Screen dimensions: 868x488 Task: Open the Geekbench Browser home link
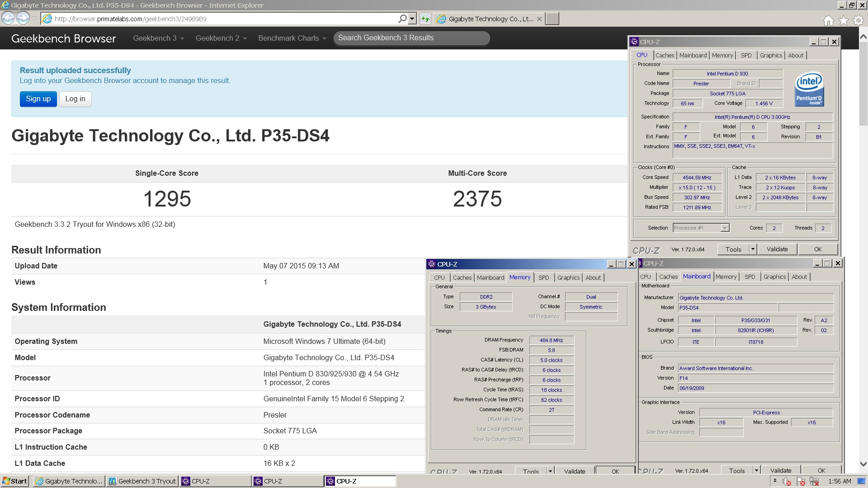point(64,38)
